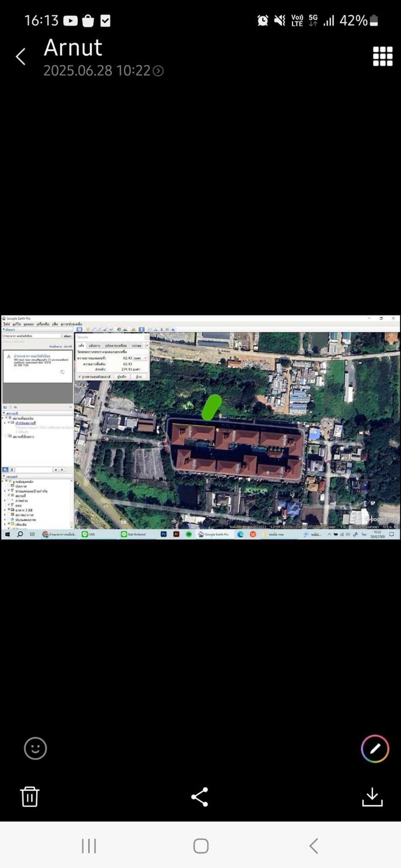
Task: Tap the Google Earth satellite photo
Action: (x=201, y=427)
